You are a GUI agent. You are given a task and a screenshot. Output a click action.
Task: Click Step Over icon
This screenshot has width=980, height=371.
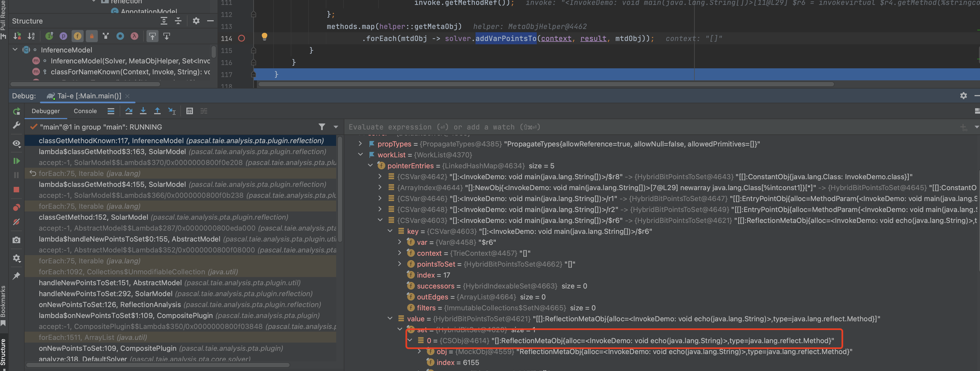pyautogui.click(x=129, y=111)
